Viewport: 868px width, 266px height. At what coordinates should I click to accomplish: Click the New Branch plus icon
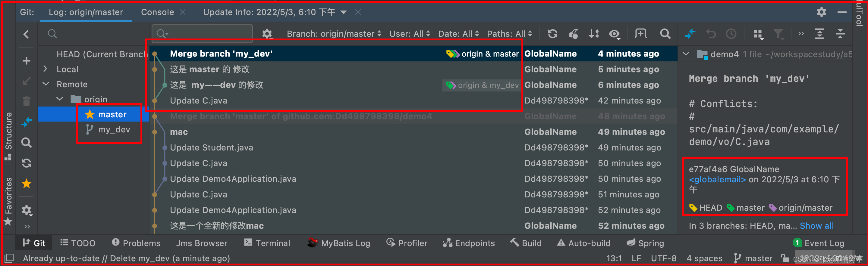(x=26, y=61)
